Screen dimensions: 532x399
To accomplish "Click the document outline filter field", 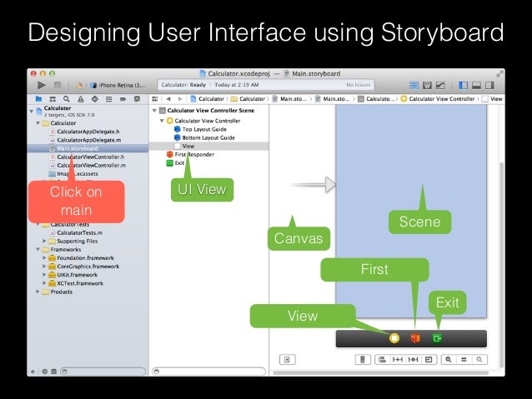I will [209, 372].
